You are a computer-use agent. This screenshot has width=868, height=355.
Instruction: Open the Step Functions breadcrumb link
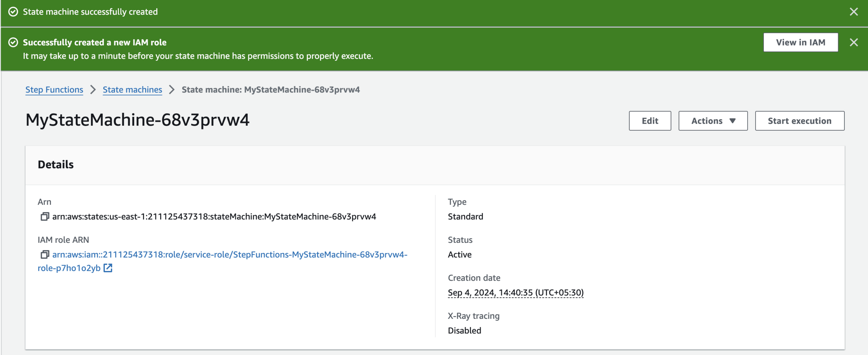coord(54,90)
